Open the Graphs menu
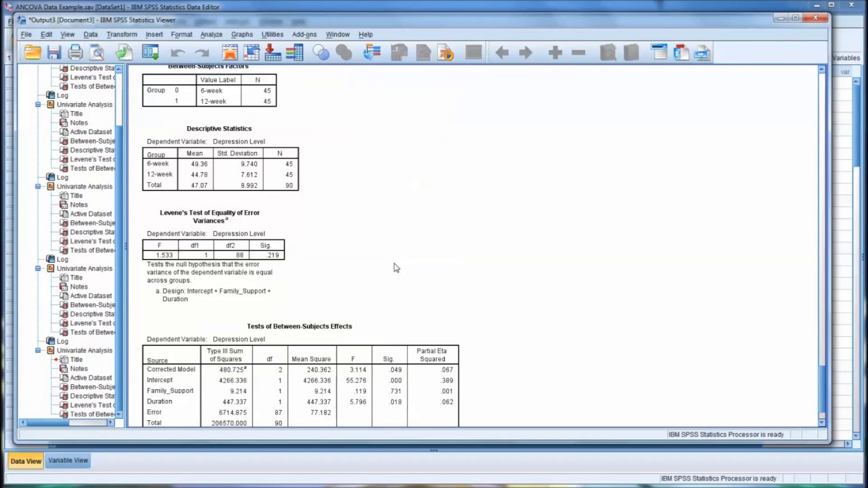 (241, 35)
